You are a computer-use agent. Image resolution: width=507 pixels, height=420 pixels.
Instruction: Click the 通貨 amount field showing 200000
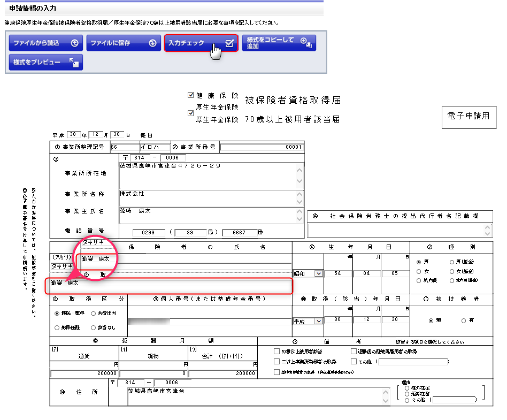pyautogui.click(x=84, y=373)
